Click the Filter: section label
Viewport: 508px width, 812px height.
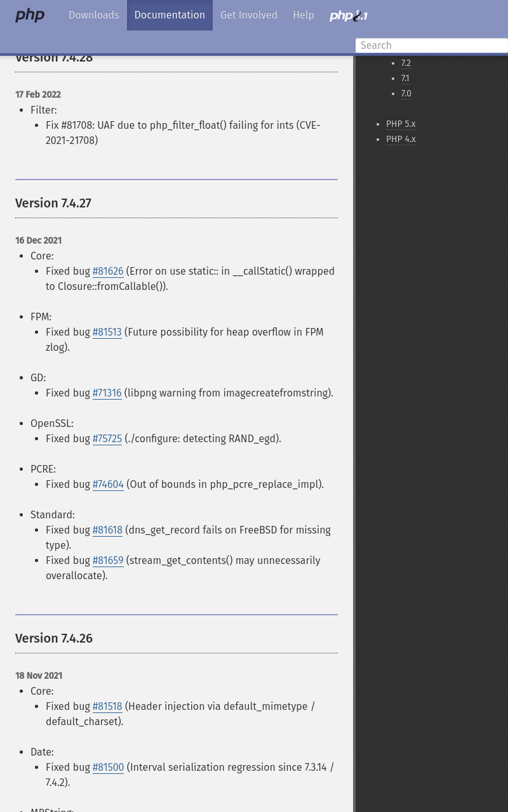(44, 110)
